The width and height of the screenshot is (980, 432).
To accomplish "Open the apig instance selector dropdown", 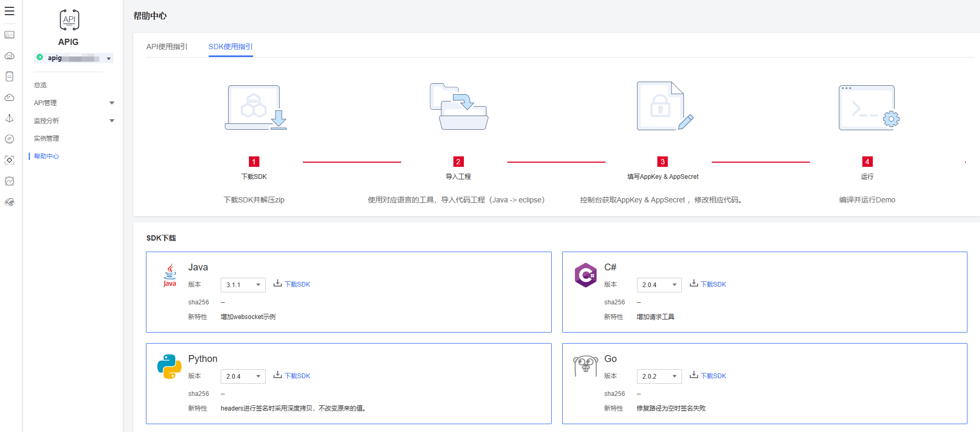I will pyautogui.click(x=74, y=58).
